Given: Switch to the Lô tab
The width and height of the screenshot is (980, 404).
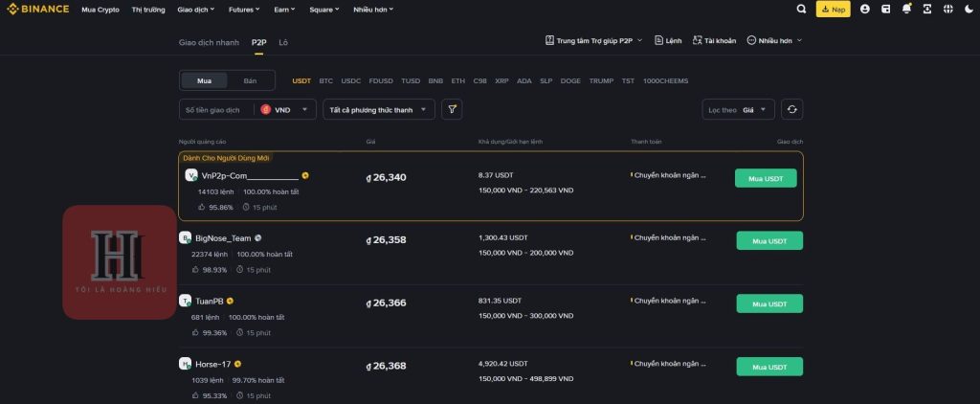Looking at the screenshot, I should pyautogui.click(x=283, y=42).
